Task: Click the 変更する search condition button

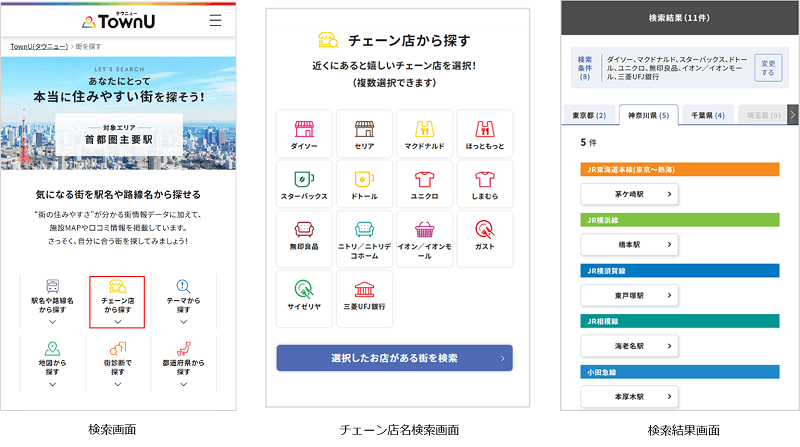Action: click(767, 67)
